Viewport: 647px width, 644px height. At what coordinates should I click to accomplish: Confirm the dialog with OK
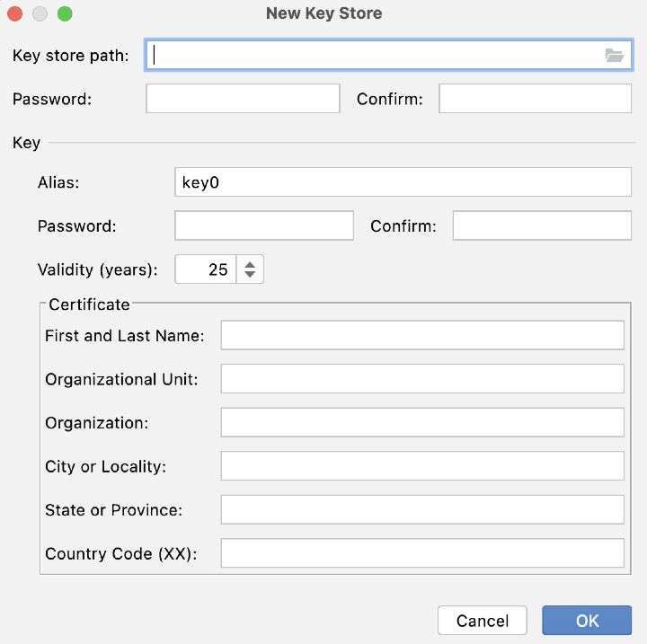click(587, 621)
